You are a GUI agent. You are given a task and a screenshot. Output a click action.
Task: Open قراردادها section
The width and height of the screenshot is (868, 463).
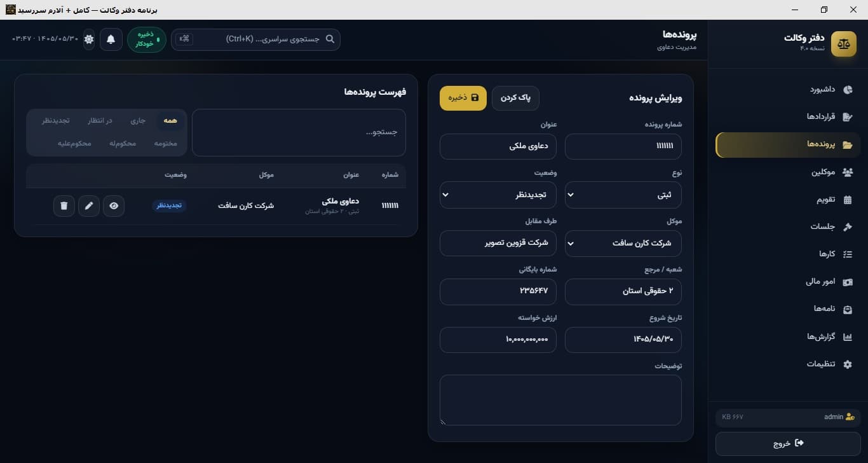pos(788,117)
